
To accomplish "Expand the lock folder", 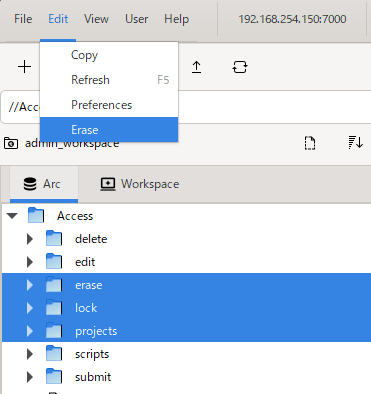I will tap(30, 308).
